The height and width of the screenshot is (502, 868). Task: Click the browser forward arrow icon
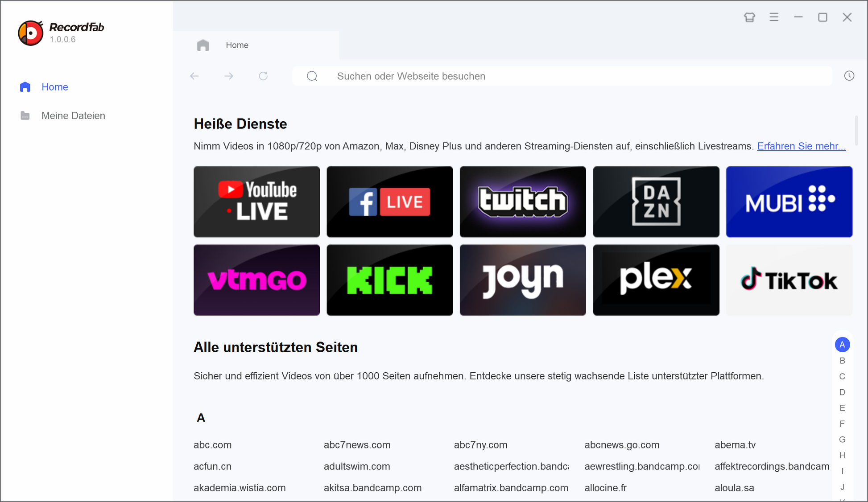[229, 76]
